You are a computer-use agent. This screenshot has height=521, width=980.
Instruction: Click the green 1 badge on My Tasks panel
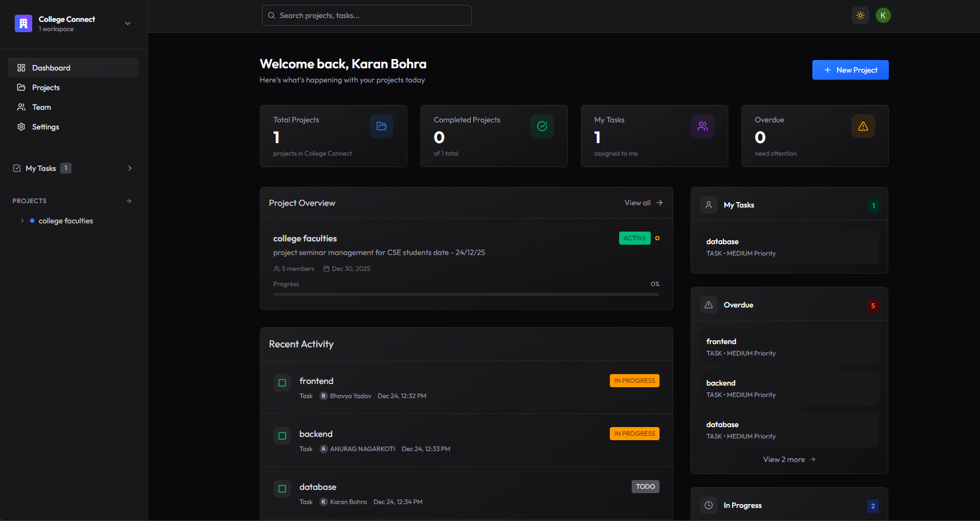point(874,206)
